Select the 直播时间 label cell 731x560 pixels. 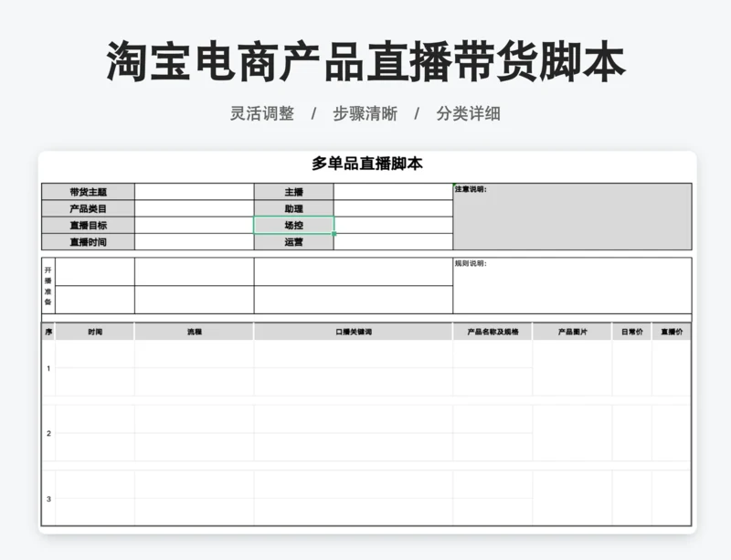click(x=88, y=242)
